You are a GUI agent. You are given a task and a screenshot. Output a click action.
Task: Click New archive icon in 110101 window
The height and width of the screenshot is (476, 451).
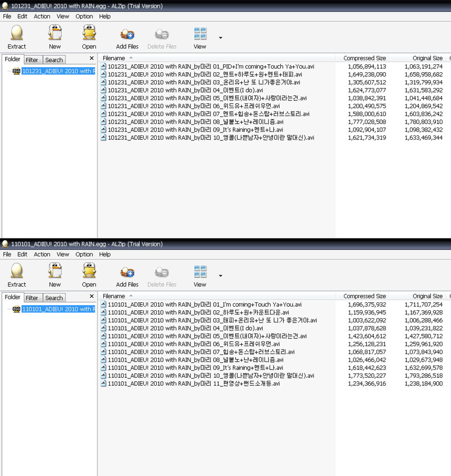pyautogui.click(x=55, y=271)
